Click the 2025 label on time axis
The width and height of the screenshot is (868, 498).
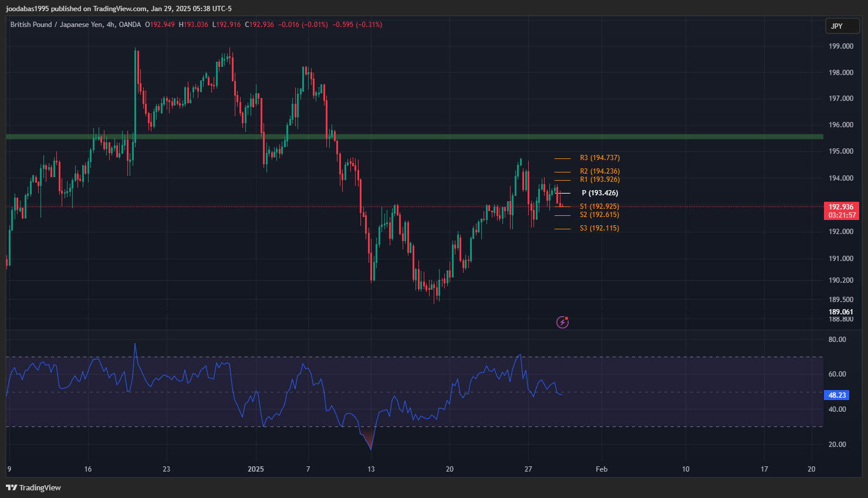pos(256,469)
